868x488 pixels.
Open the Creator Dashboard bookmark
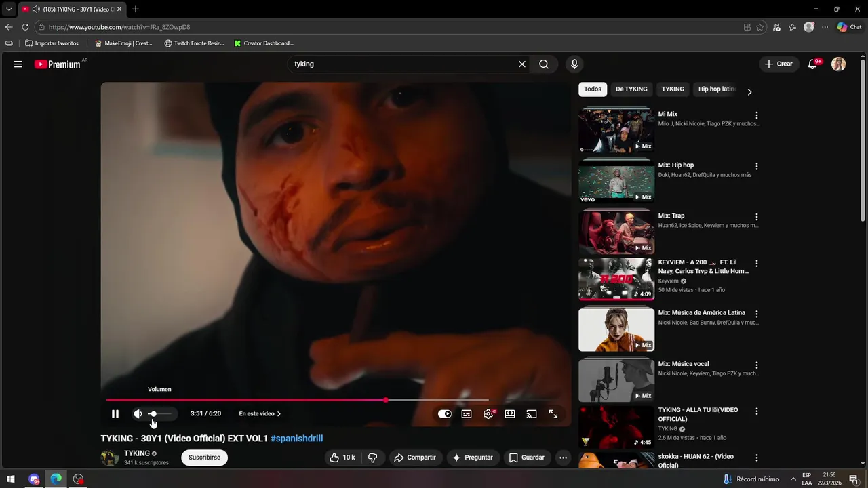pos(264,43)
